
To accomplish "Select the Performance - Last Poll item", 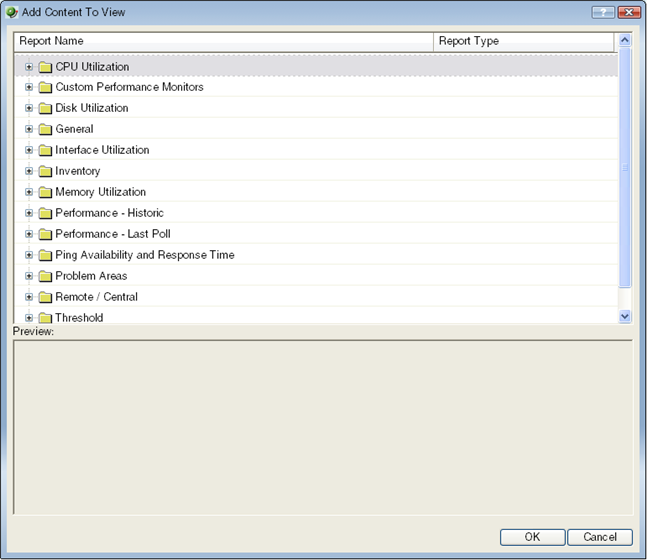I will pyautogui.click(x=112, y=234).
